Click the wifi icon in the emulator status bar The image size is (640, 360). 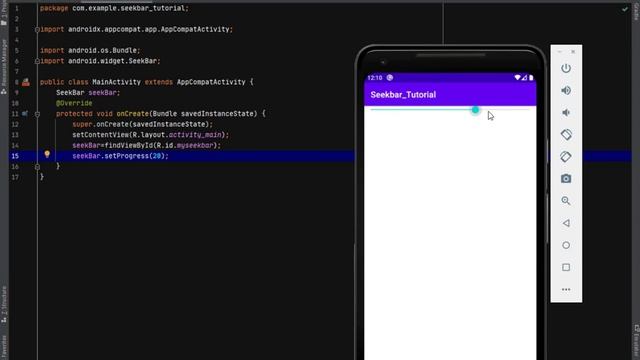click(x=518, y=78)
